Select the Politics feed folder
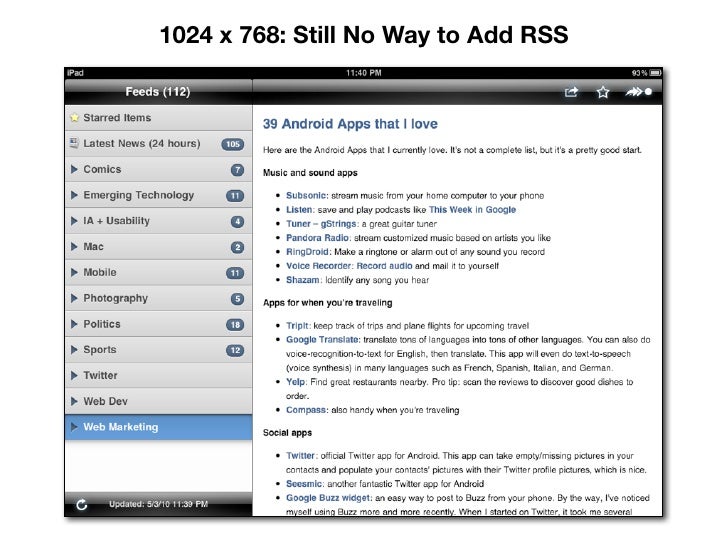The height and width of the screenshot is (546, 728). [159, 324]
